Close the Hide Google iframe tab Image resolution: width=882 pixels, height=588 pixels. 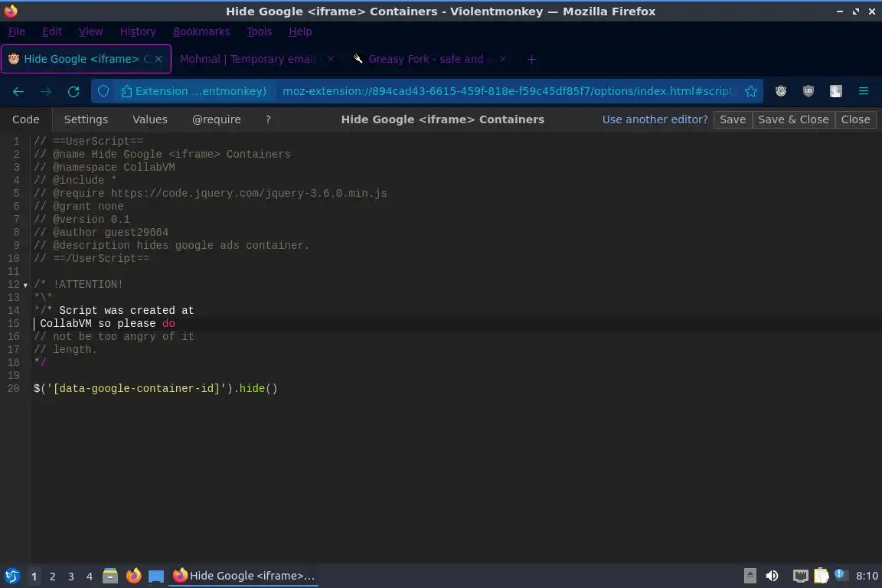[x=158, y=59]
